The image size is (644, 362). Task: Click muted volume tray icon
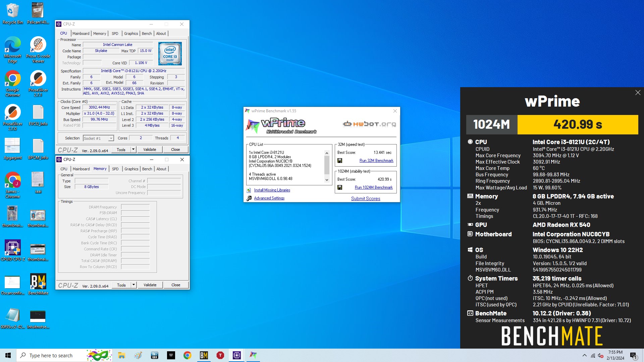click(601, 355)
